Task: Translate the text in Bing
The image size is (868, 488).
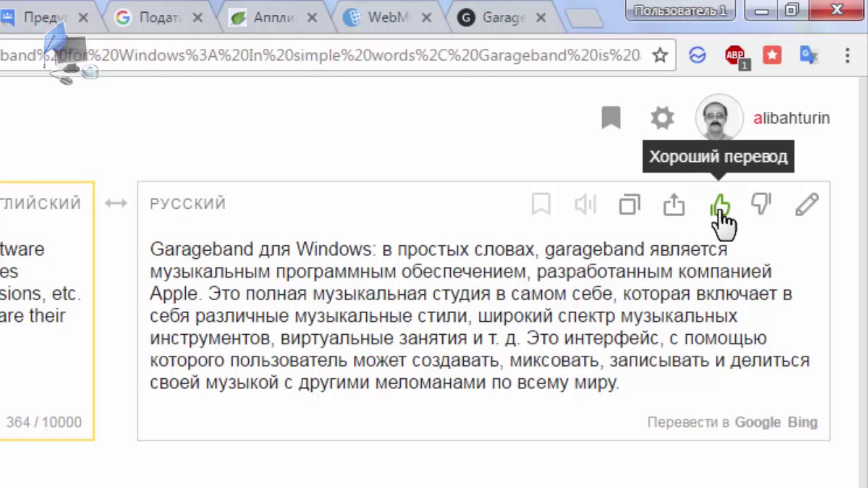Action: [x=802, y=422]
